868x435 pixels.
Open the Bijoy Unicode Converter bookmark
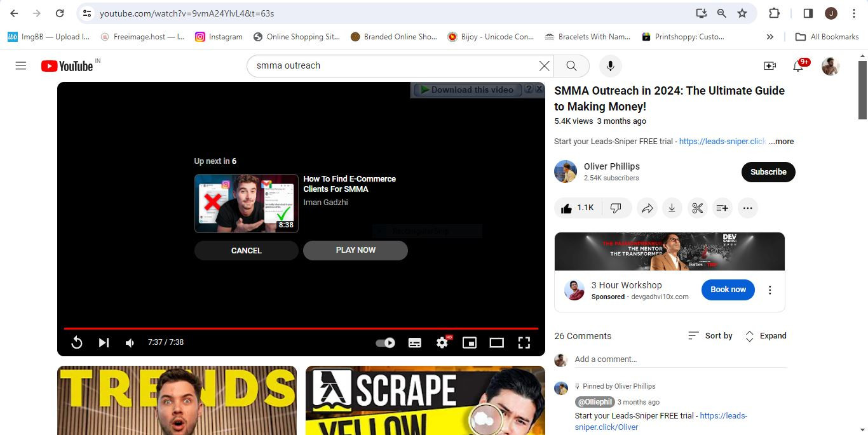491,37
